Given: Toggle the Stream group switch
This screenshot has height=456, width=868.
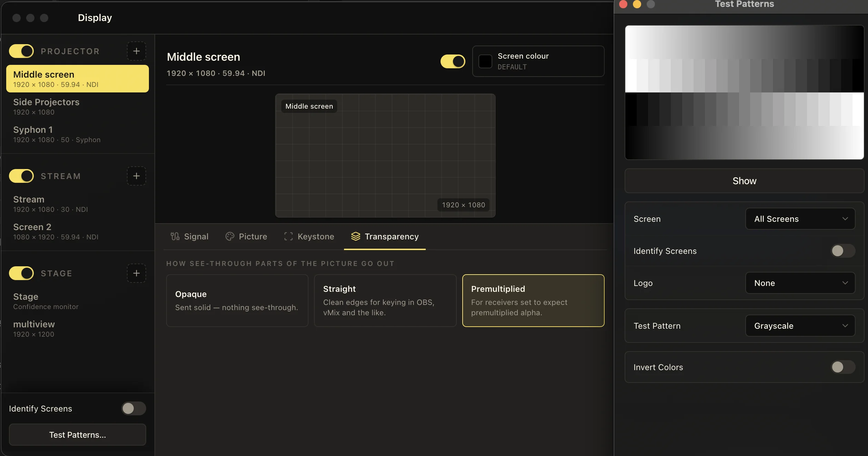Looking at the screenshot, I should click(21, 176).
